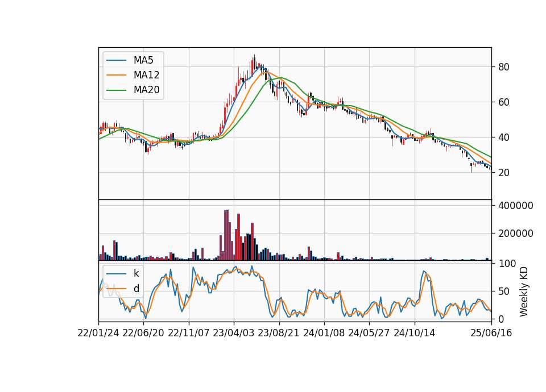546x392 pixels.
Task: Click the 24/05/27 date label
Action: [x=369, y=333]
